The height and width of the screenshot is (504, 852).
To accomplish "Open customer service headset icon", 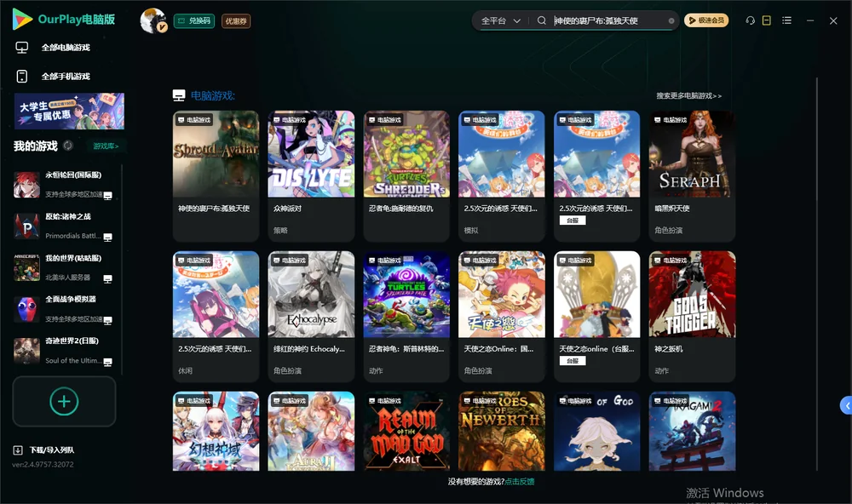I will click(x=751, y=20).
